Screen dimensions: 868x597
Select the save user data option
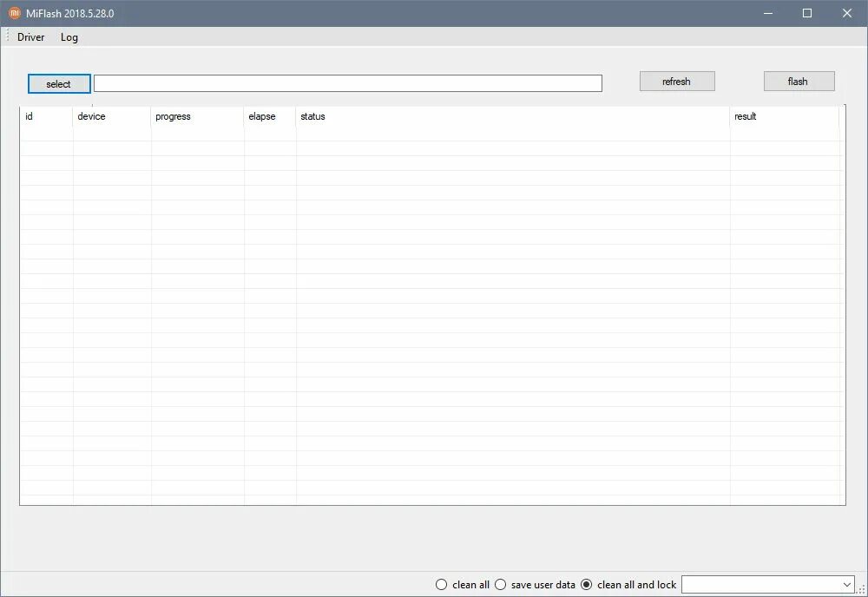535,584
